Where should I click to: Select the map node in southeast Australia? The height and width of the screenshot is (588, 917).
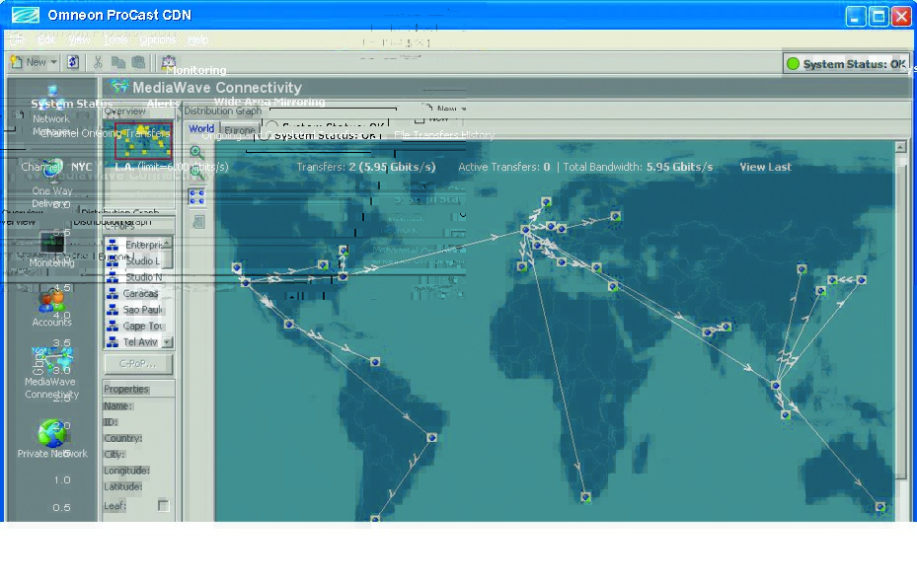pos(880,507)
